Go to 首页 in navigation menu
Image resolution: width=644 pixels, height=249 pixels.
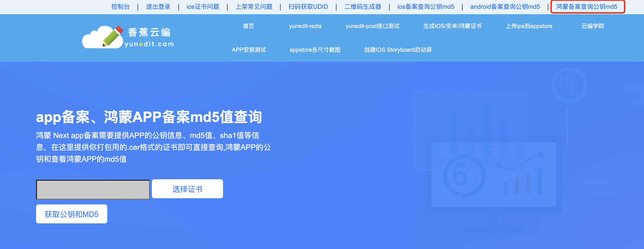(x=248, y=26)
